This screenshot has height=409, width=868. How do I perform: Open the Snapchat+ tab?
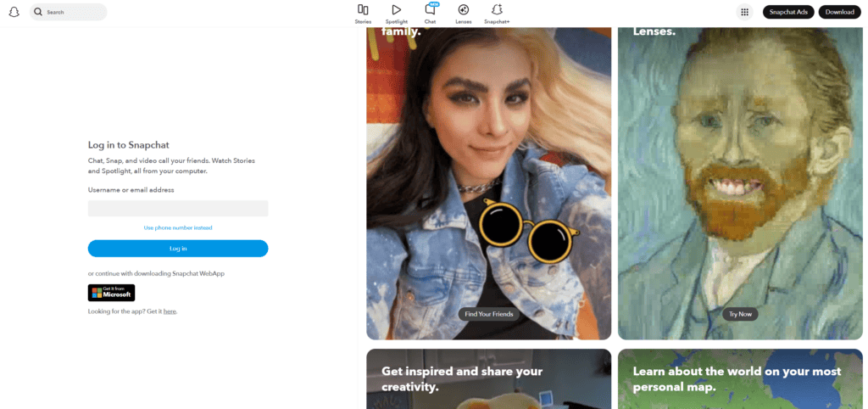point(497,14)
